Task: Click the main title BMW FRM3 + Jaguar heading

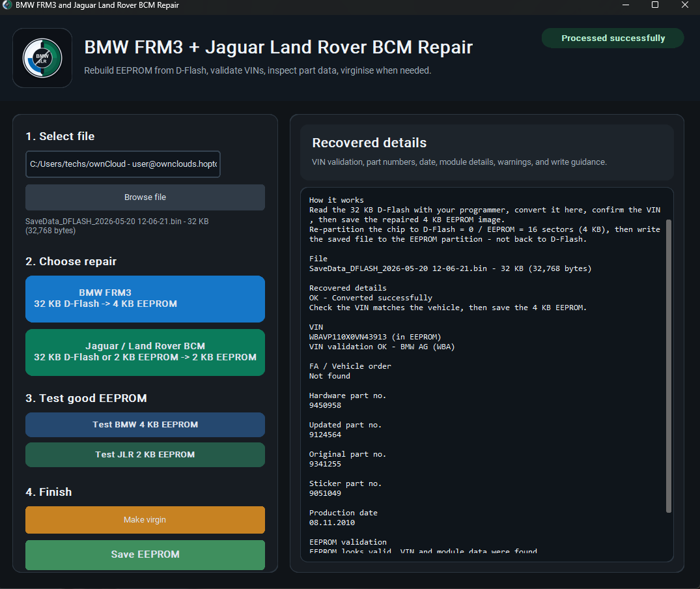Action: (279, 48)
